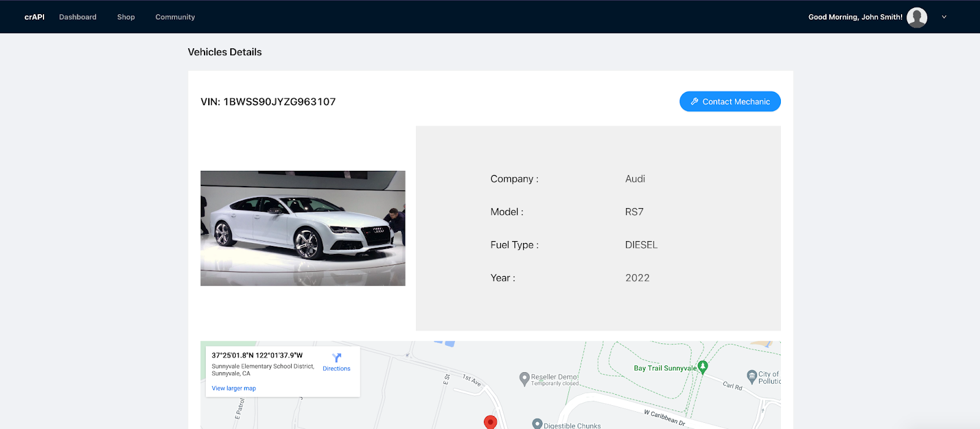
Task: Click the Digestible Chunks map marker
Action: tap(537, 423)
